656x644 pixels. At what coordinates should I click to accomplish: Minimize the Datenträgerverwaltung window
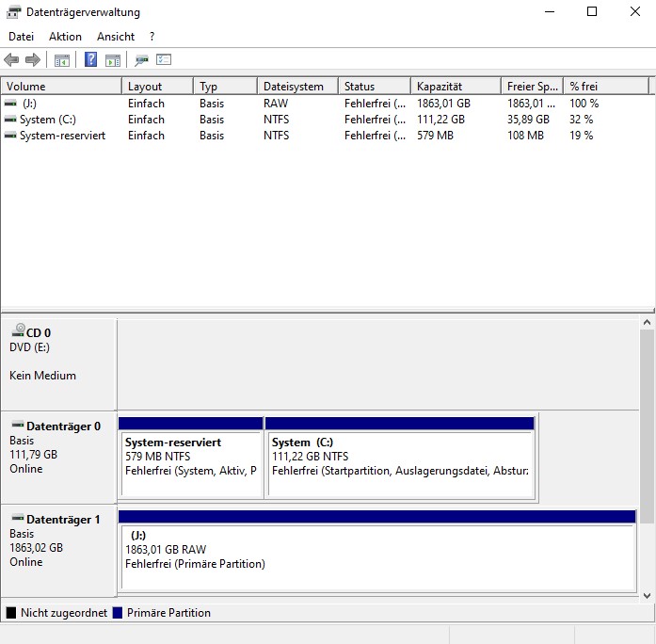click(x=550, y=11)
